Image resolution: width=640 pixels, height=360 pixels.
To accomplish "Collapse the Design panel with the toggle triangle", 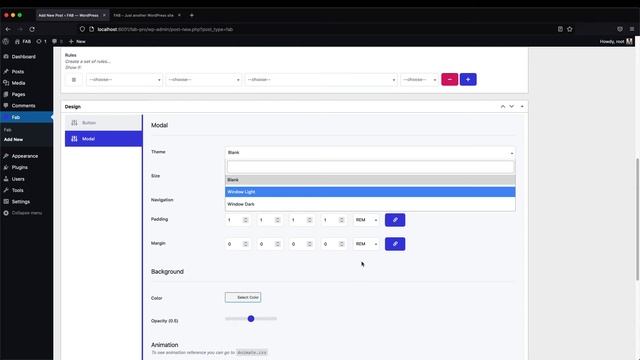I will 522,107.
